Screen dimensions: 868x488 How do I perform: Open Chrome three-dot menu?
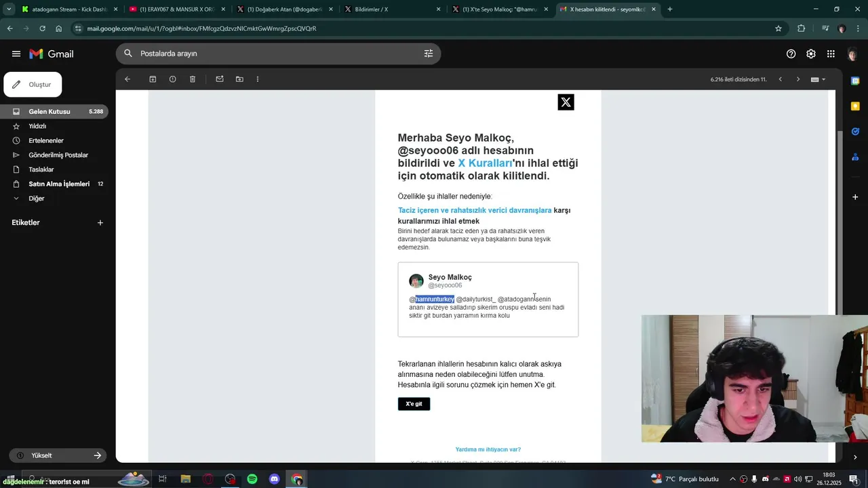858,28
